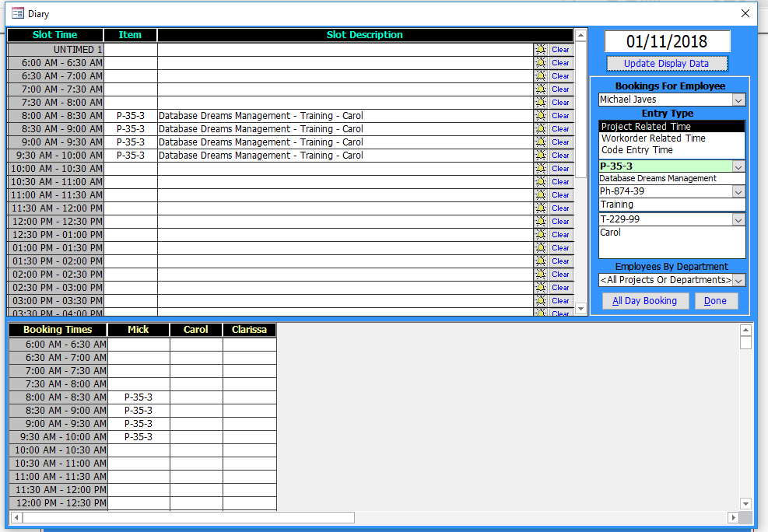
Task: Click bell icon in 11:30 AM - 12:00 PM row
Action: 540,208
